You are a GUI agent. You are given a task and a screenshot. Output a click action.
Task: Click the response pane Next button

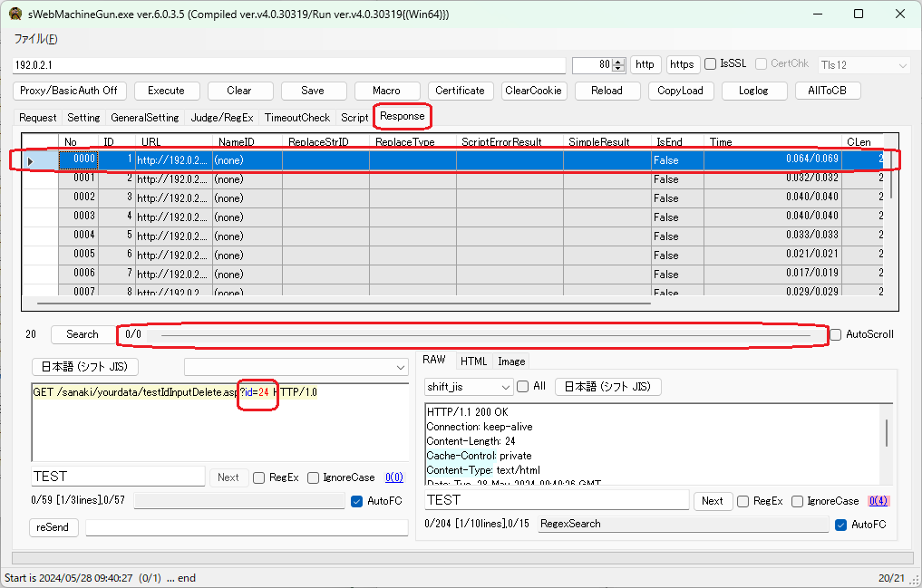tap(712, 501)
